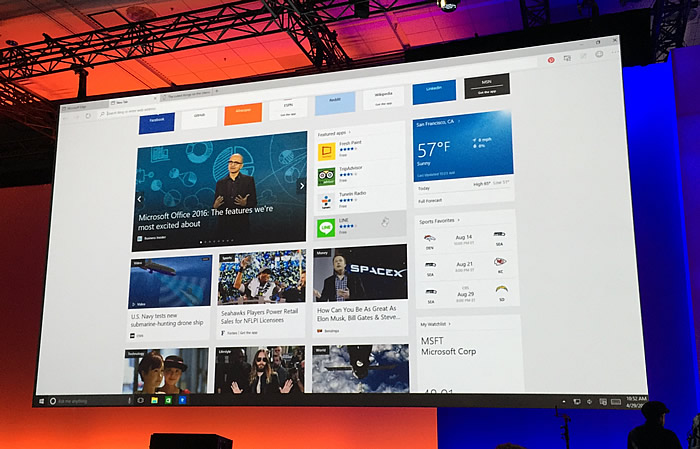Click the Edge refresh button

pos(88,116)
